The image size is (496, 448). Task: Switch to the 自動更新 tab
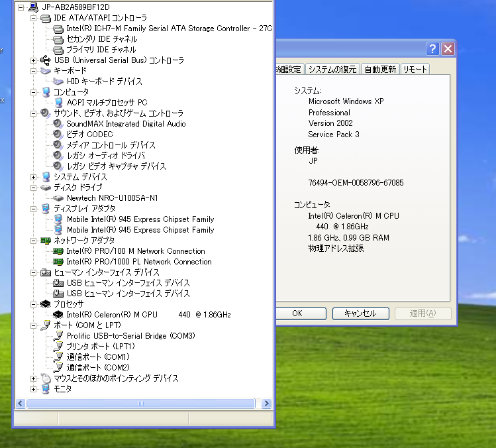380,69
